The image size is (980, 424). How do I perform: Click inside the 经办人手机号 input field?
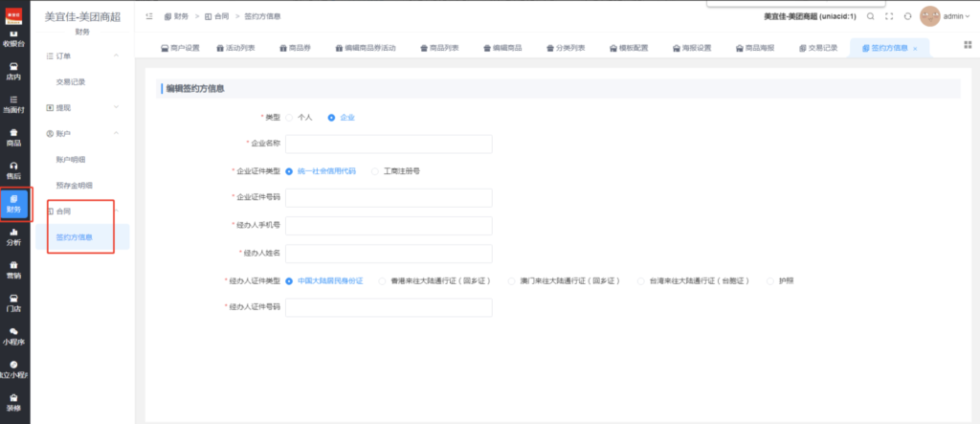tap(389, 226)
